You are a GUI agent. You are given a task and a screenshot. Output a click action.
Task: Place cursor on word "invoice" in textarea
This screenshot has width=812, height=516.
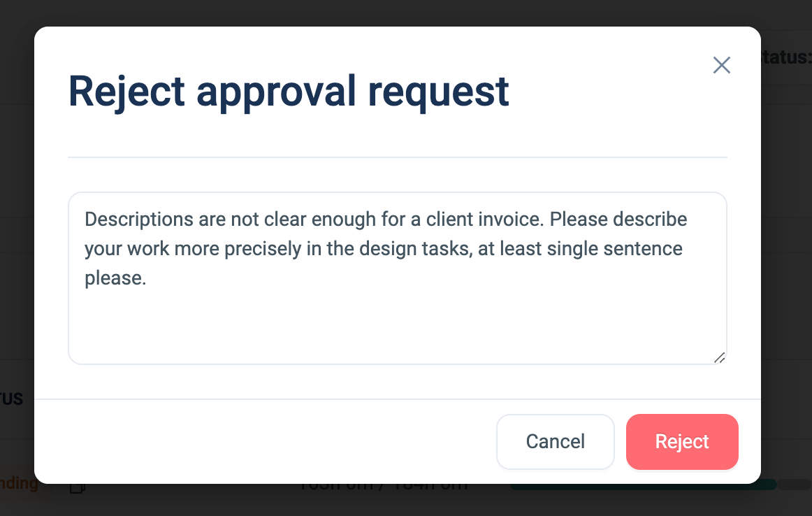pos(509,219)
